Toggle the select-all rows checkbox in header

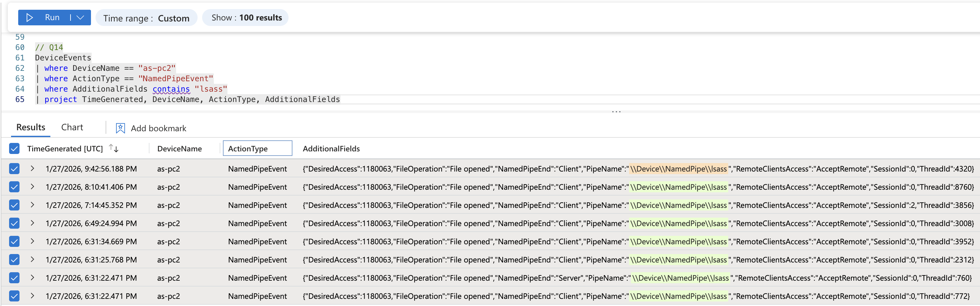tap(14, 149)
